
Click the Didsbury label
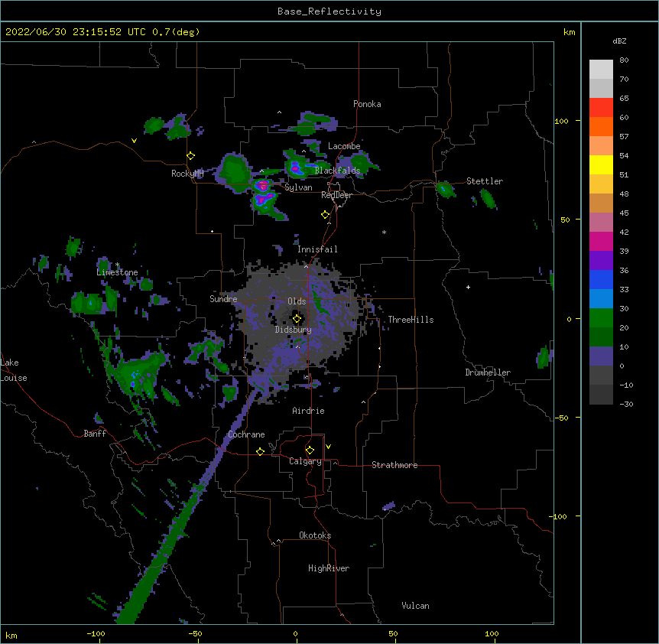[x=293, y=330]
